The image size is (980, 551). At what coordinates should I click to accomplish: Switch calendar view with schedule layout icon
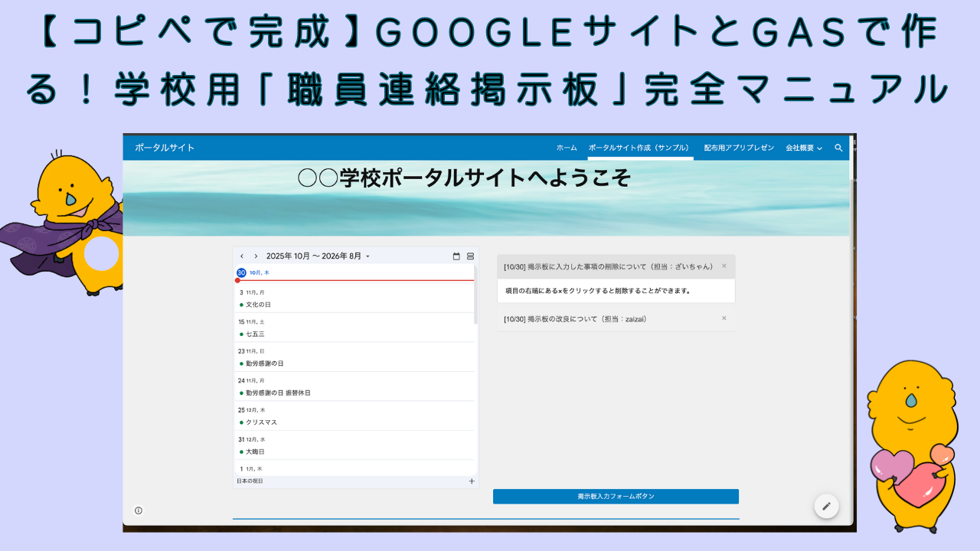point(470,256)
